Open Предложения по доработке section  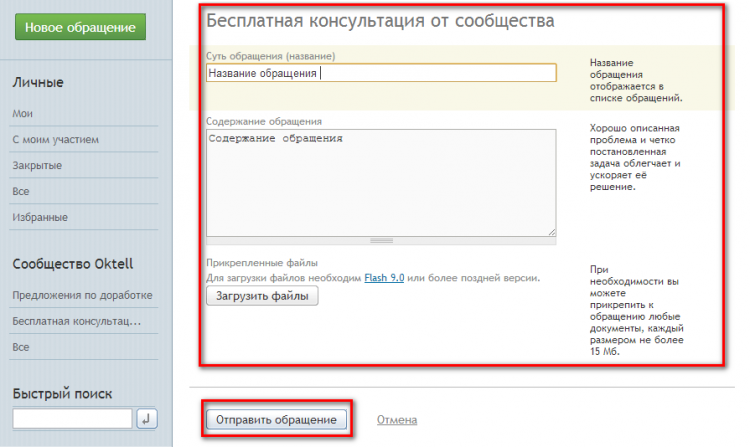(82, 296)
